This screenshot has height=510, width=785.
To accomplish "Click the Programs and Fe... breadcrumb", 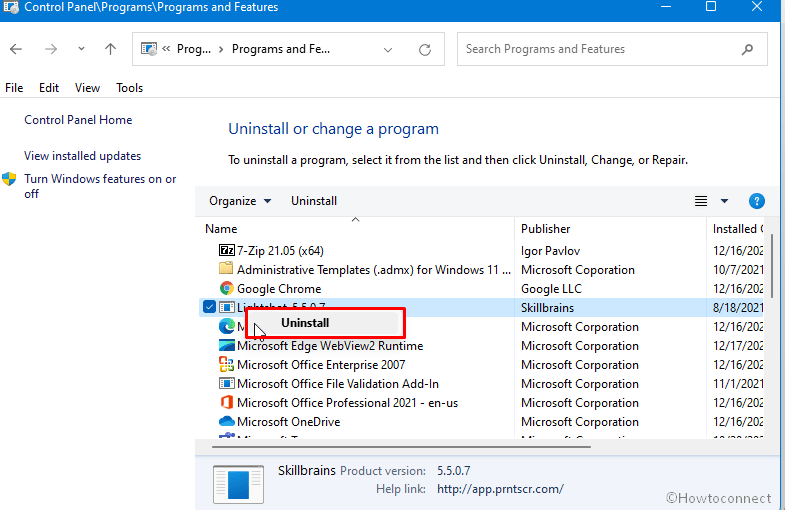I will [281, 49].
